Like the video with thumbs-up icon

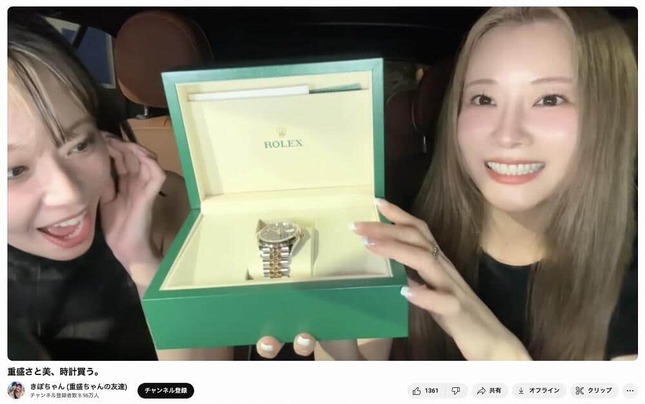click(x=417, y=391)
